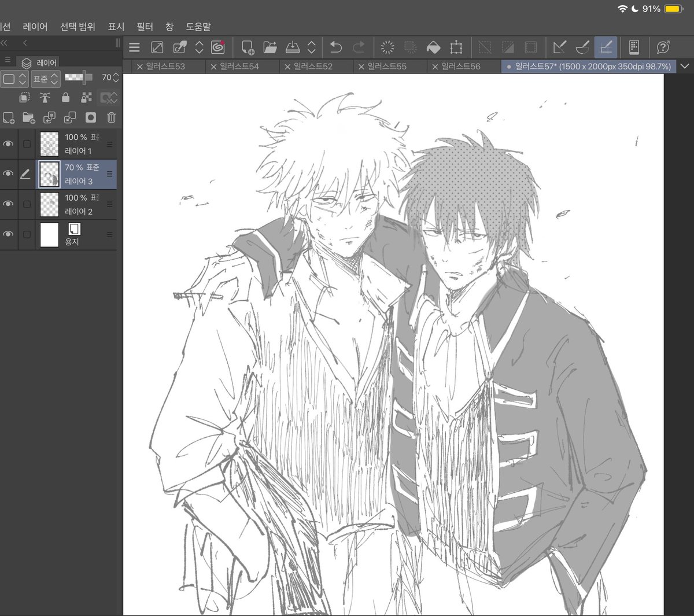Close the 일러스트54 tab
The width and height of the screenshot is (694, 616).
click(213, 67)
